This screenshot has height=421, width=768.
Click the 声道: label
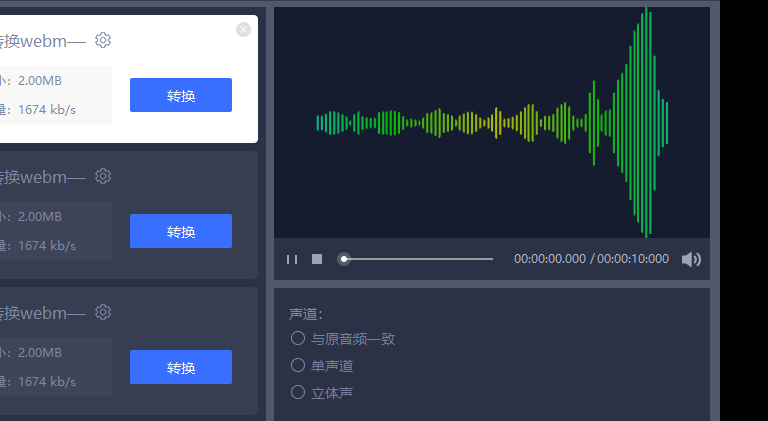click(306, 314)
